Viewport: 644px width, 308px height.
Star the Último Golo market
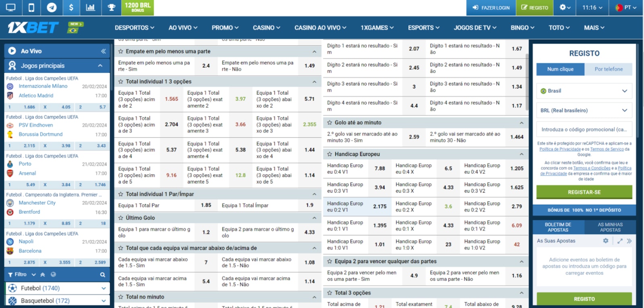[121, 218]
